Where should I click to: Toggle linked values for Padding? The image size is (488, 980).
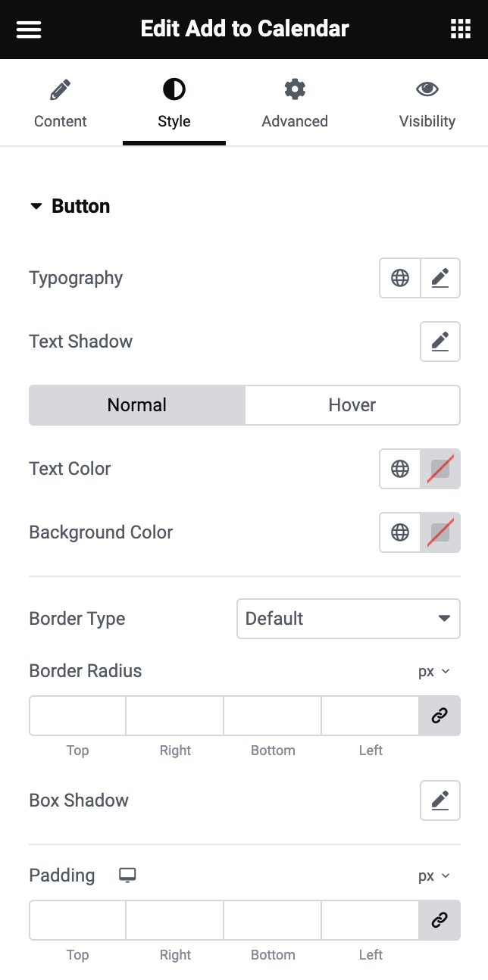tap(440, 920)
